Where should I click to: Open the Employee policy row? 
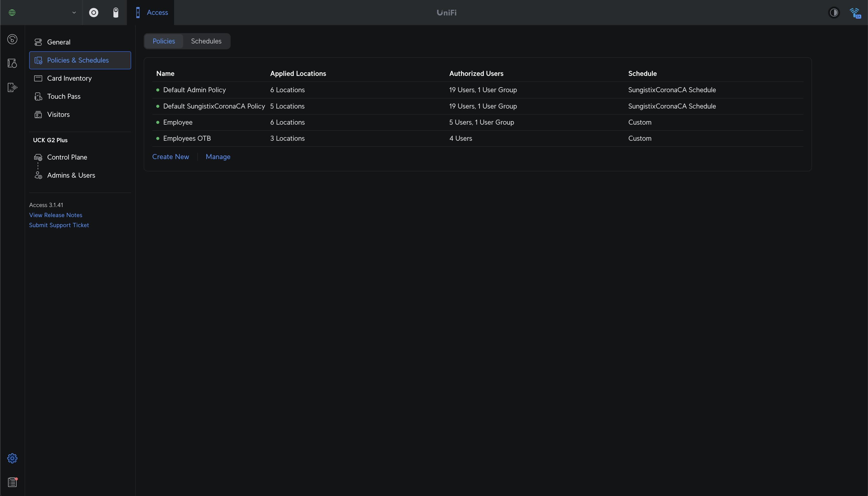coord(478,122)
